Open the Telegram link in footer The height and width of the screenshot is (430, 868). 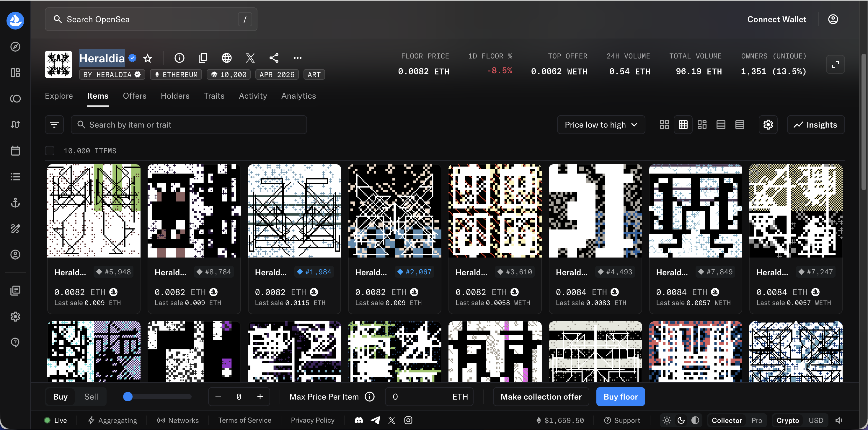click(x=375, y=420)
